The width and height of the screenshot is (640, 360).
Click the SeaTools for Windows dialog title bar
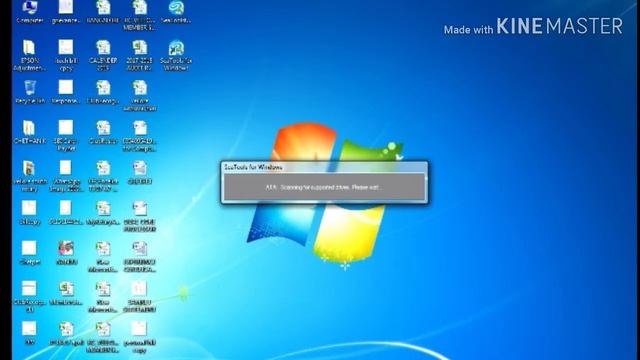coord(324,167)
